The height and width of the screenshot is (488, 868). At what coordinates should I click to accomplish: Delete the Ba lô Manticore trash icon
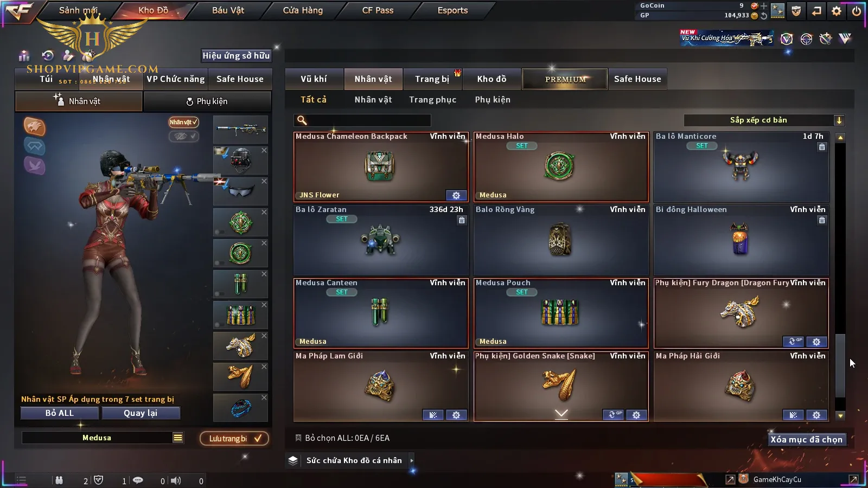tap(822, 147)
